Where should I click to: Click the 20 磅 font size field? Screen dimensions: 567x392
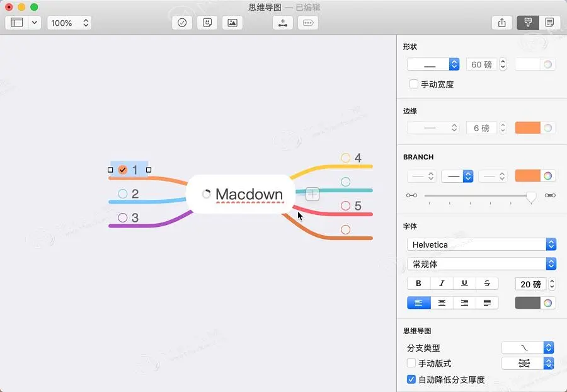pos(530,284)
